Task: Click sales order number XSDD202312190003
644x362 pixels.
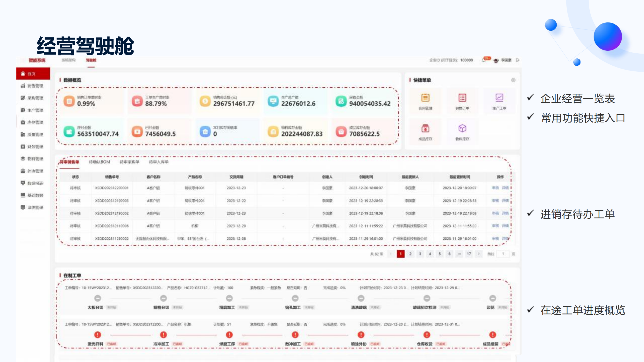Action: click(112, 201)
